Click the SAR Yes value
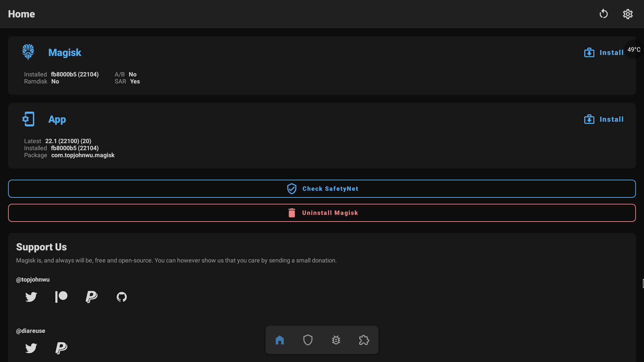The height and width of the screenshot is (362, 644). [135, 81]
